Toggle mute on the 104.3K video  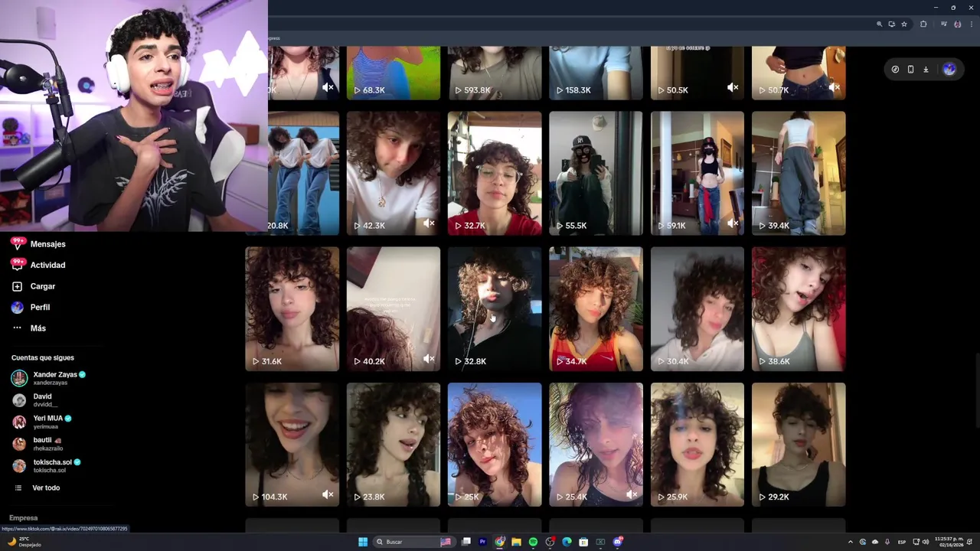328,494
